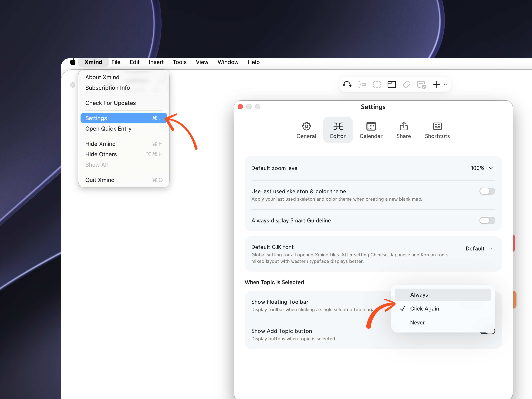The height and width of the screenshot is (399, 532).
Task: Click the Xmind menu bar item
Action: (x=93, y=62)
